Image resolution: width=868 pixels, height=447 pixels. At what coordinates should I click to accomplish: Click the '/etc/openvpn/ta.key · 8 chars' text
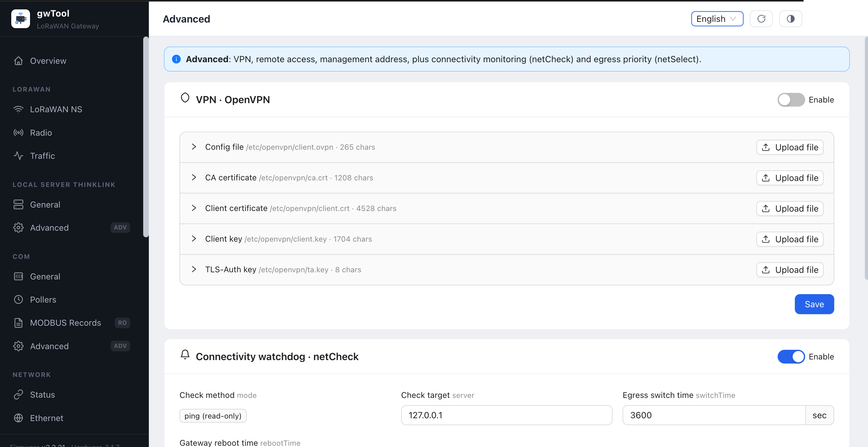pyautogui.click(x=310, y=270)
